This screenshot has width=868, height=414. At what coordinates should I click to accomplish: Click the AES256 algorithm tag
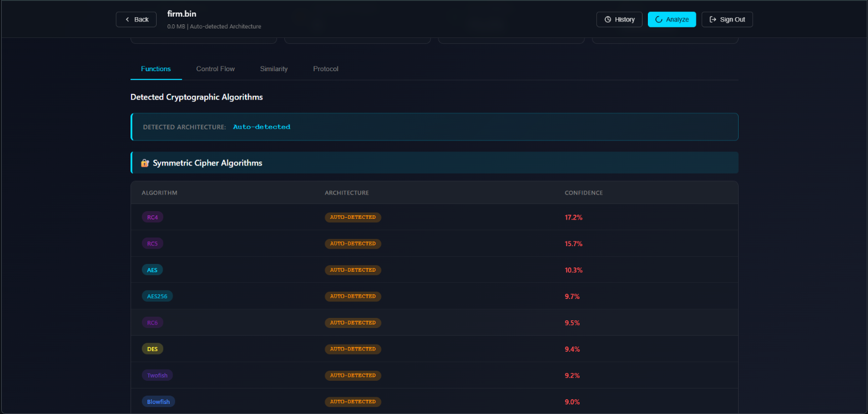[157, 296]
